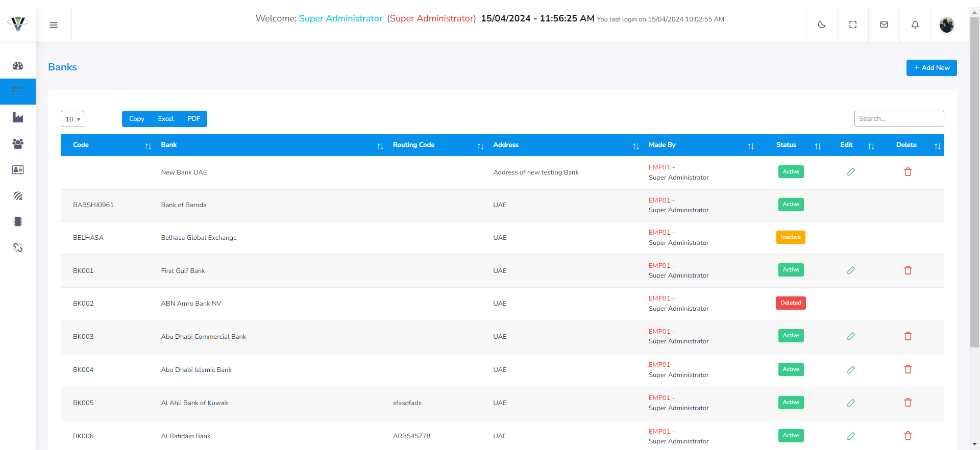
Task: Edit Abu Dhabi Islamic Bank row
Action: pyautogui.click(x=851, y=369)
